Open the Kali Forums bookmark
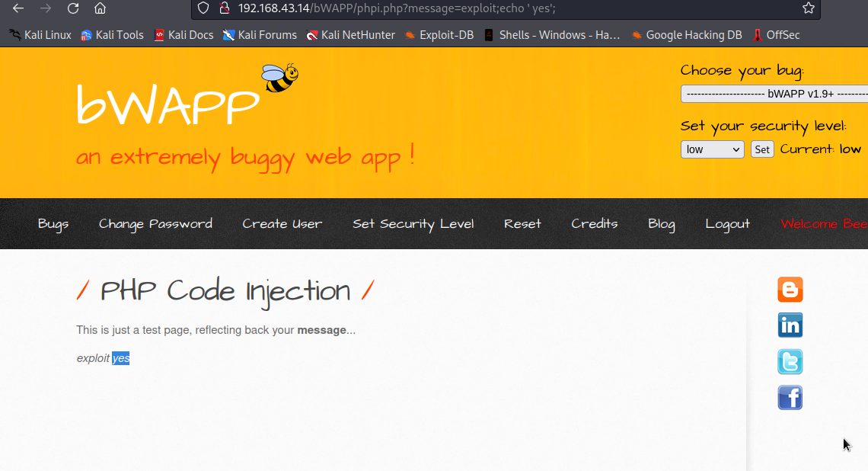 tap(260, 35)
